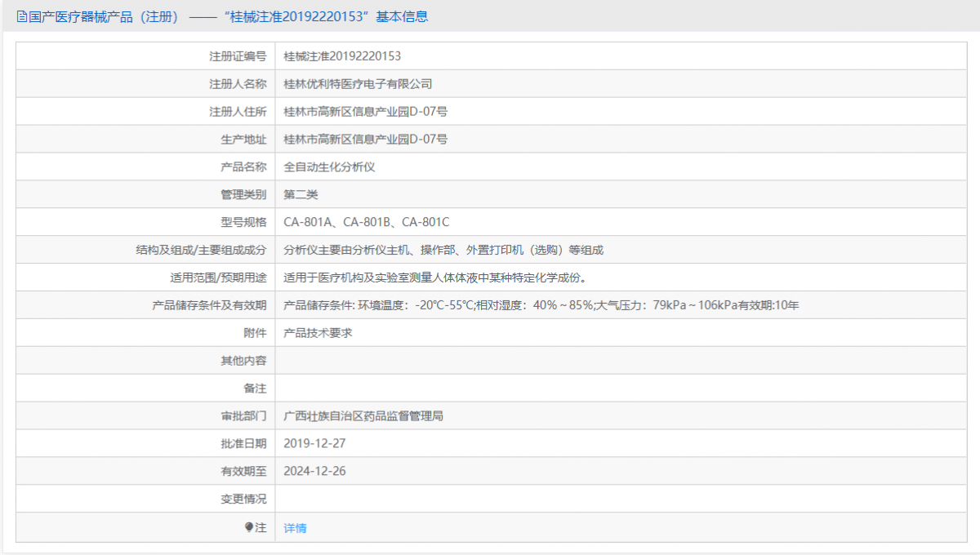The image size is (980, 555).
Task: Click the 批准日期 label
Action: coord(243,444)
